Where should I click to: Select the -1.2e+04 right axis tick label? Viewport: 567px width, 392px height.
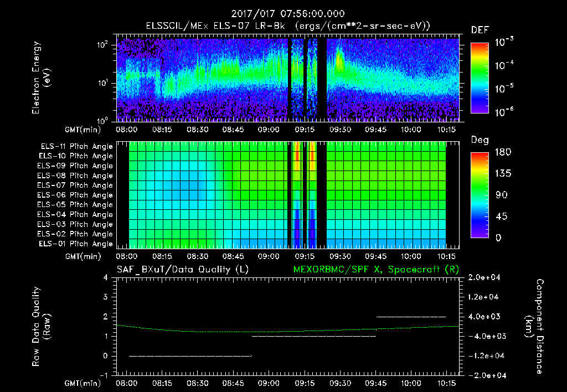[486, 355]
